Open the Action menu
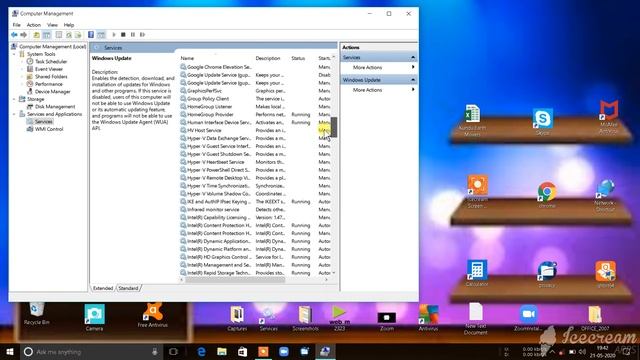Viewport: 640px width, 360px height. pos(34,25)
